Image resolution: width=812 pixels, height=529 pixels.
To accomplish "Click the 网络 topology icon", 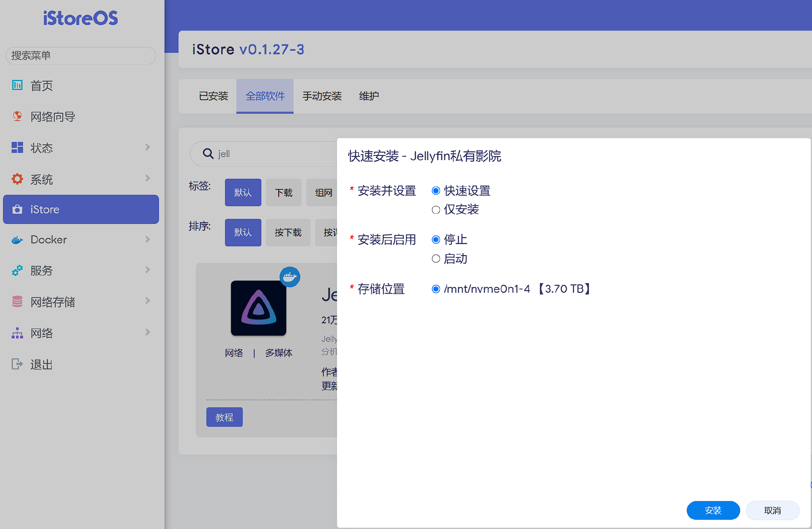I will [17, 333].
